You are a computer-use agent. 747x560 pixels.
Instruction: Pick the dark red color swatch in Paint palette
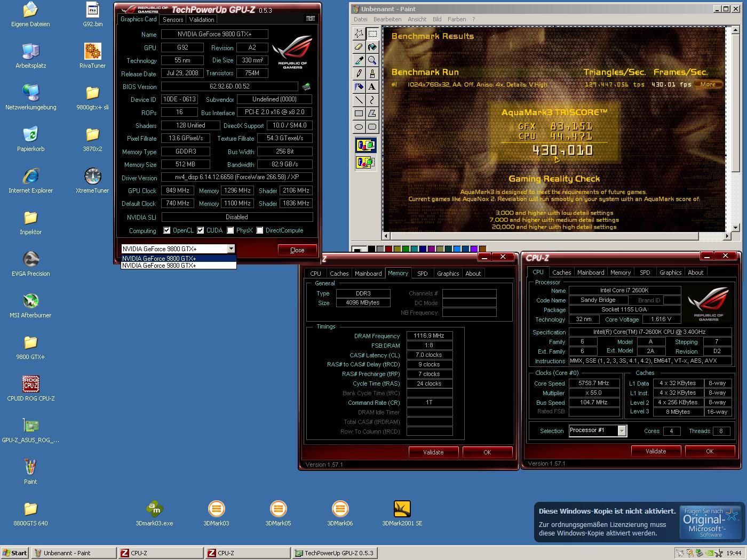pos(388,249)
